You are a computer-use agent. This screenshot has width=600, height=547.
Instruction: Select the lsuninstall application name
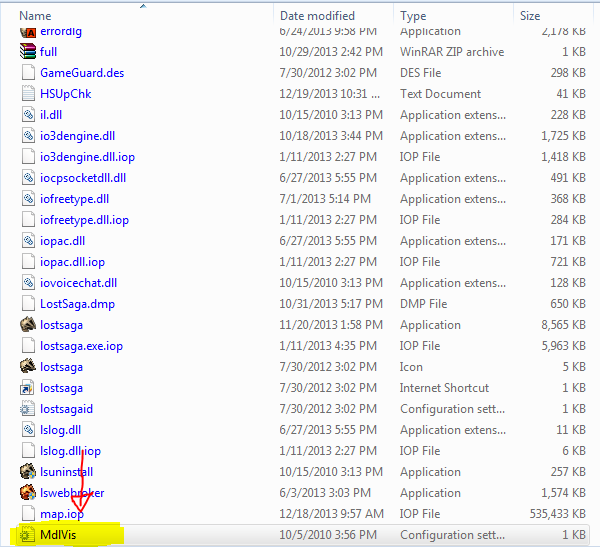pyautogui.click(x=66, y=472)
